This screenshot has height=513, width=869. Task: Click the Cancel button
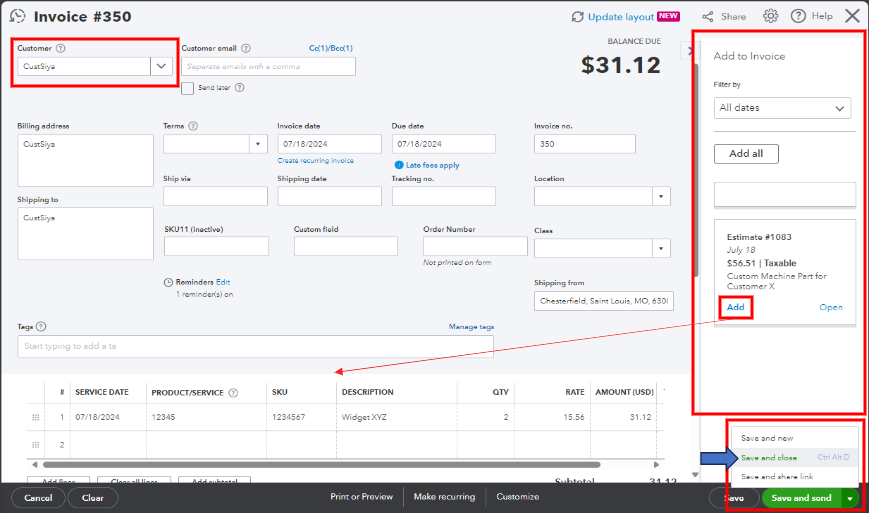pyautogui.click(x=38, y=497)
